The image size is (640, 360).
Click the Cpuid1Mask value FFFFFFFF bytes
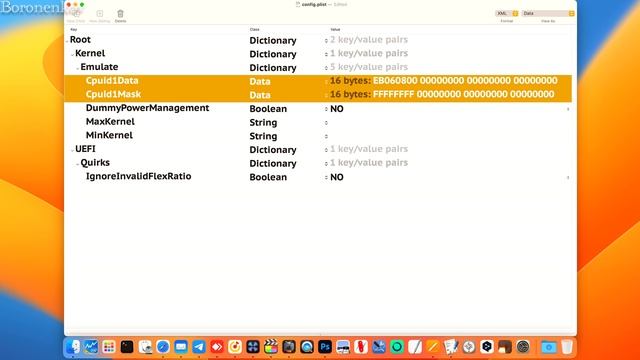[x=463, y=94]
